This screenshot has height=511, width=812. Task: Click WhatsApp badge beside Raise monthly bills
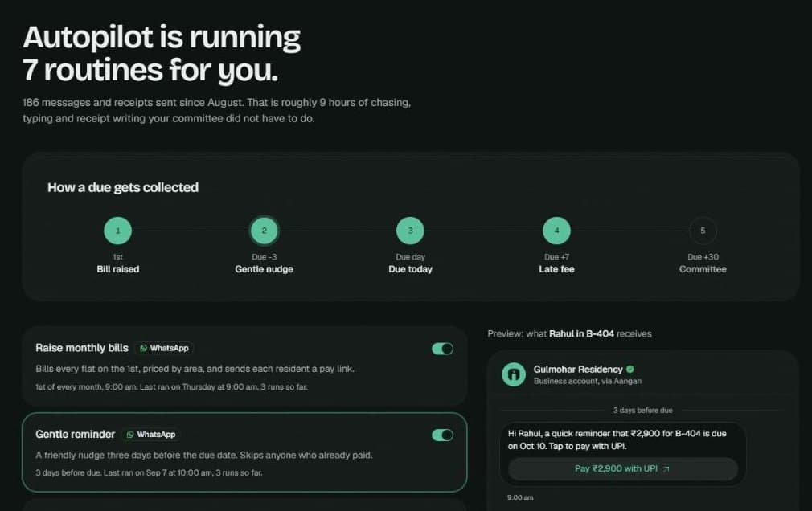(164, 348)
